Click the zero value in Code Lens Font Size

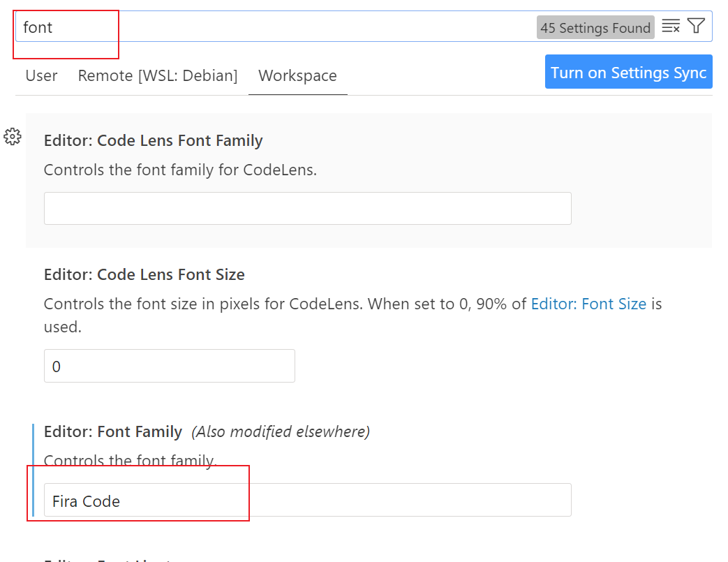(57, 366)
